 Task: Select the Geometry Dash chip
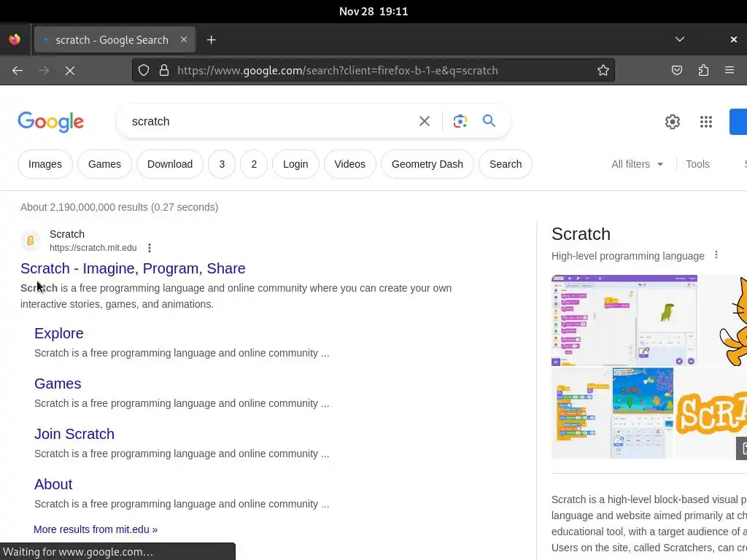tap(427, 164)
